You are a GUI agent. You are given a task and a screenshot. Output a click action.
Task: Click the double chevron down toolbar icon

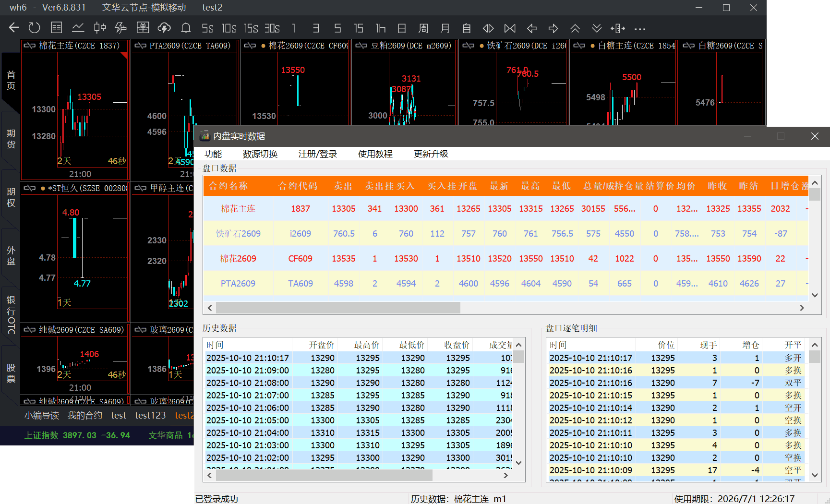(x=596, y=28)
